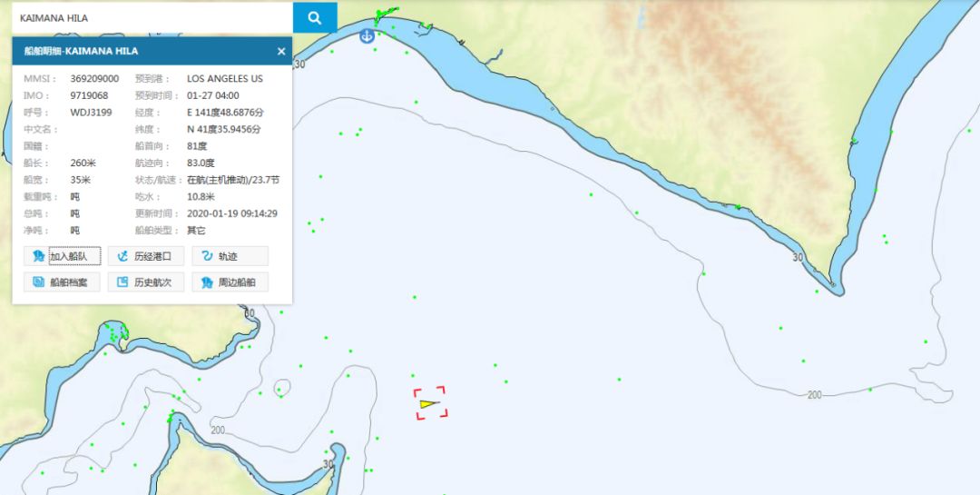Click the longitude E 141度48.6876分
This screenshot has height=495, width=980.
coord(226,113)
